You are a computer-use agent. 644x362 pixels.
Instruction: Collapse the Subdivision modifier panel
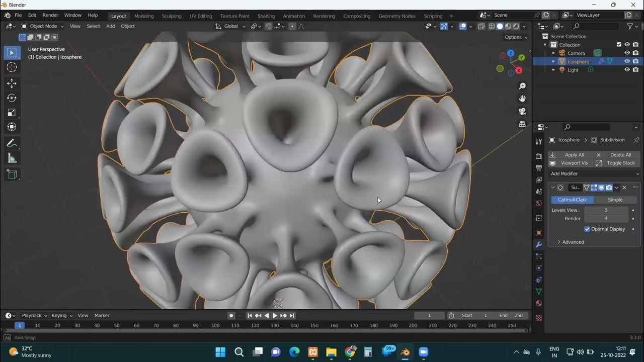[x=553, y=188]
